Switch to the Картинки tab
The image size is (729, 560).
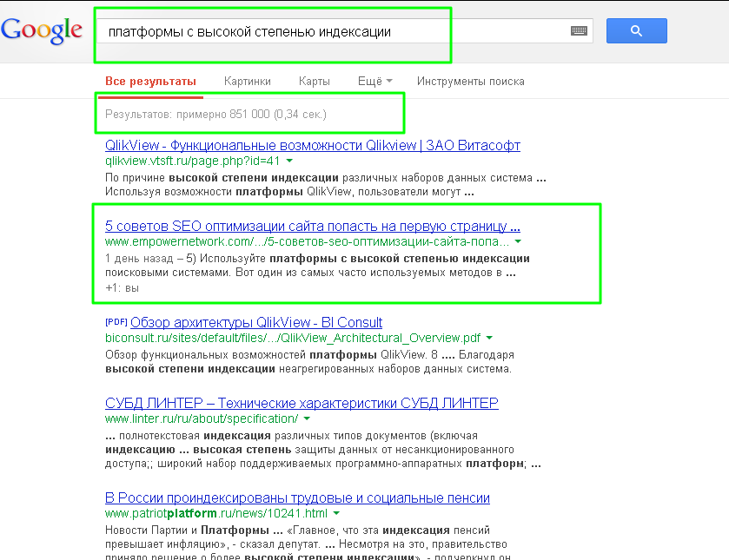point(248,82)
